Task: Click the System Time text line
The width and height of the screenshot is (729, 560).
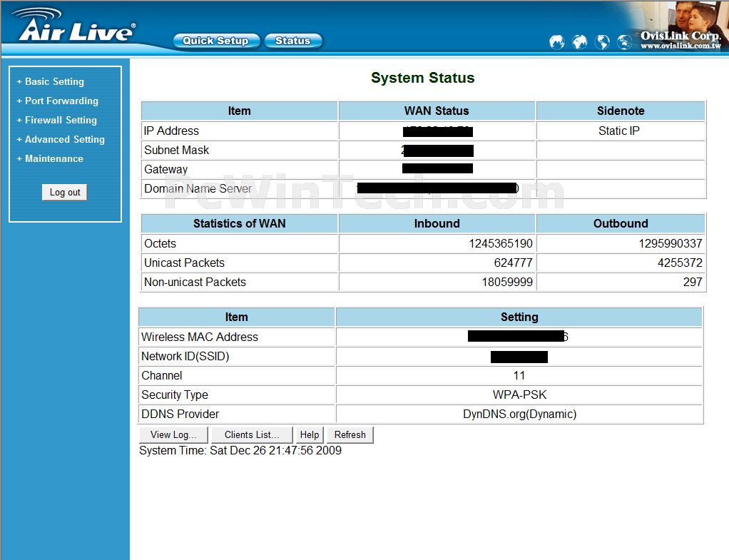Action: coord(240,450)
